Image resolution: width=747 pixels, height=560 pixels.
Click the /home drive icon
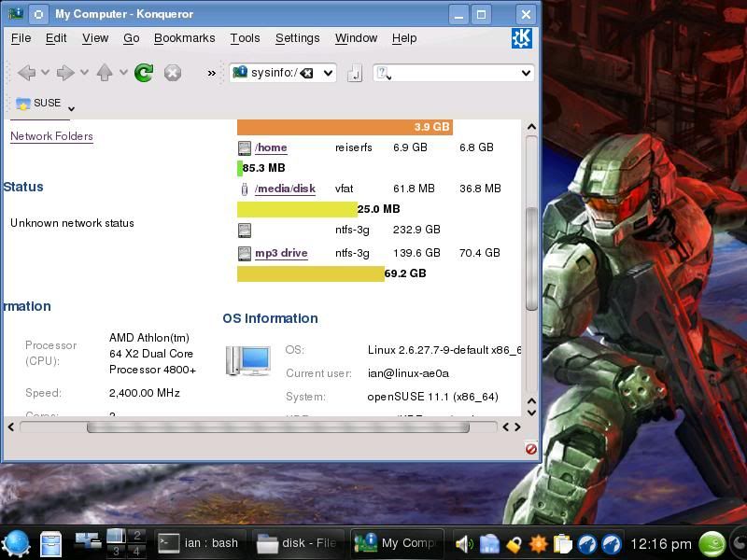pyautogui.click(x=245, y=148)
